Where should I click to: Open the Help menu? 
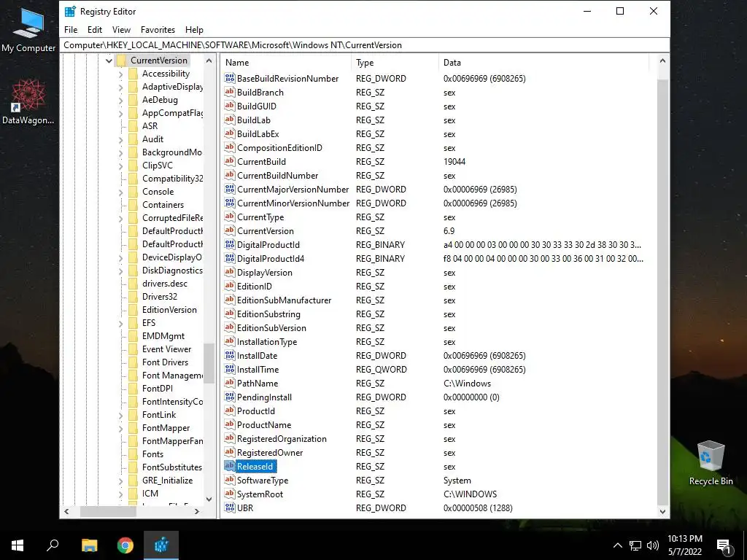(x=194, y=29)
